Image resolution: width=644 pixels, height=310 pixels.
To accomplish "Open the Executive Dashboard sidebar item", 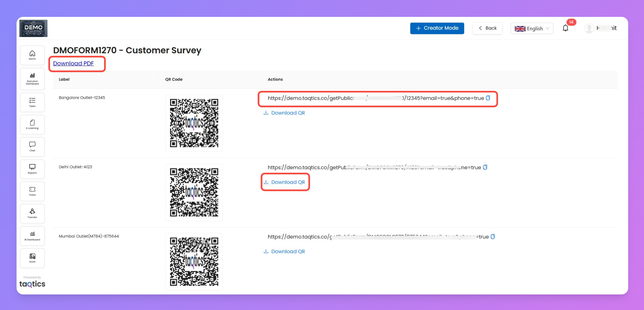I will pos(32,79).
